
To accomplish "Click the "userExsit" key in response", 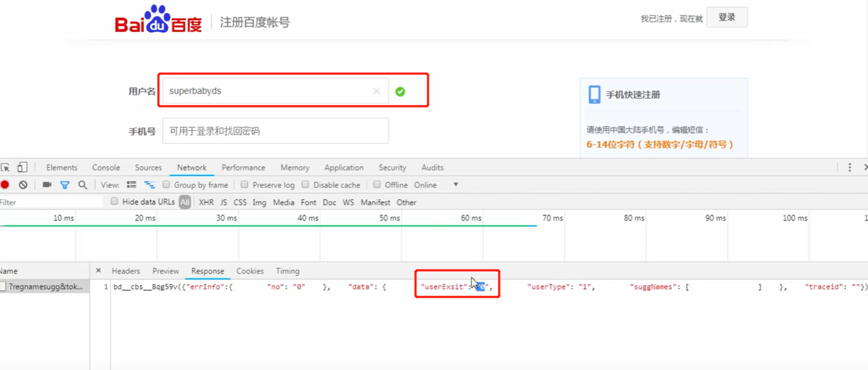I will pyautogui.click(x=444, y=287).
